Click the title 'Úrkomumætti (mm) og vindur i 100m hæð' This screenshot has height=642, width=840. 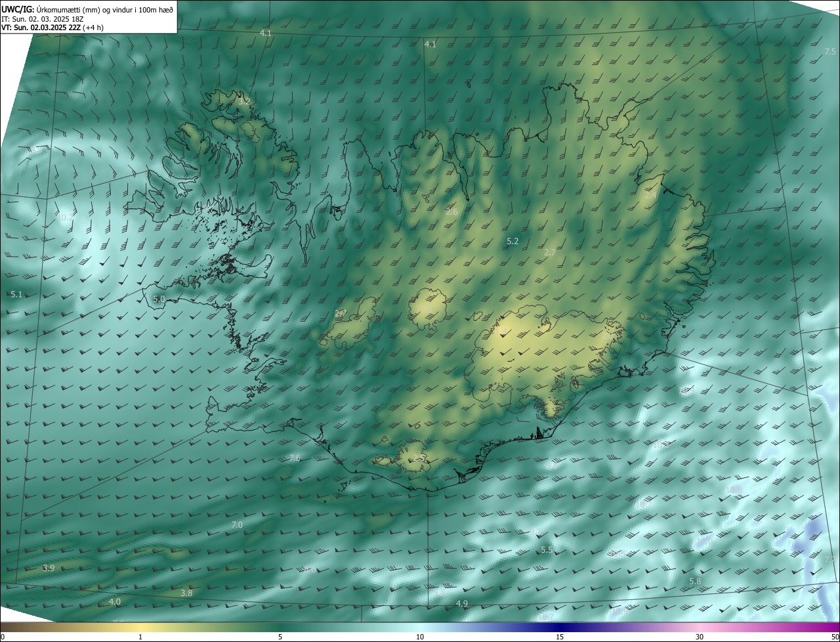click(x=106, y=9)
